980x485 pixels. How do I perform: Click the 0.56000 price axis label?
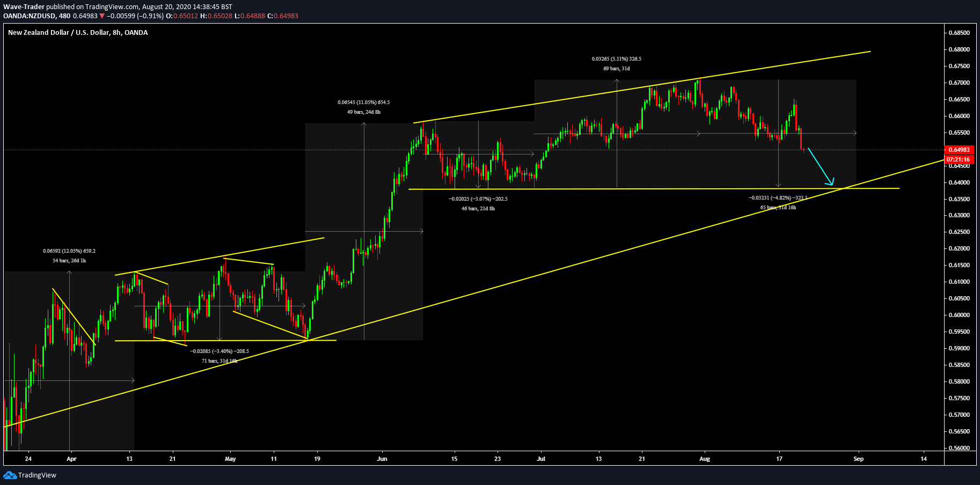click(x=959, y=448)
